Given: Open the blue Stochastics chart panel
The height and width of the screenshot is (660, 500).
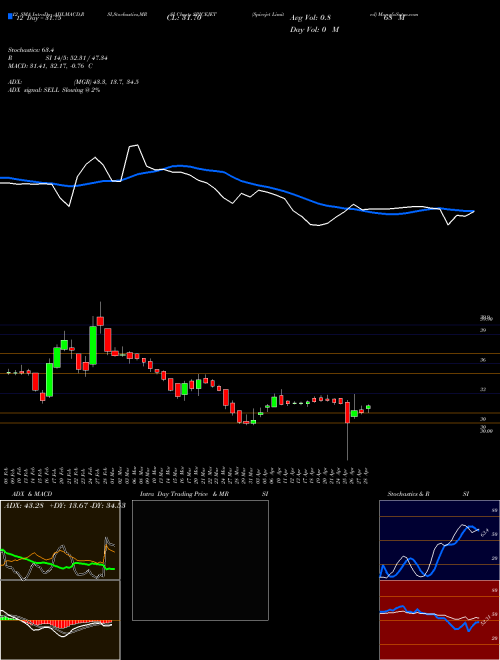Looking at the screenshot, I should click(439, 540).
